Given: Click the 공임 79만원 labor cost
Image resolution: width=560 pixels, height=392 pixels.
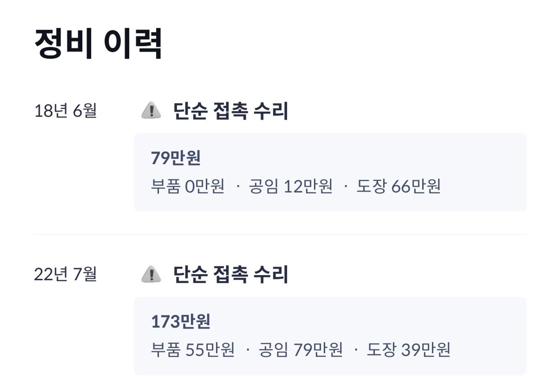Looking at the screenshot, I should 300,350.
